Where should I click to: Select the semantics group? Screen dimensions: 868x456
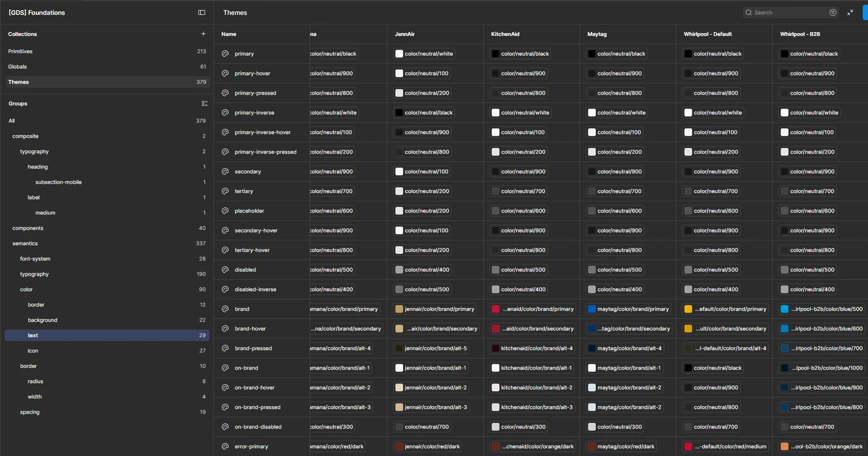coord(107,243)
